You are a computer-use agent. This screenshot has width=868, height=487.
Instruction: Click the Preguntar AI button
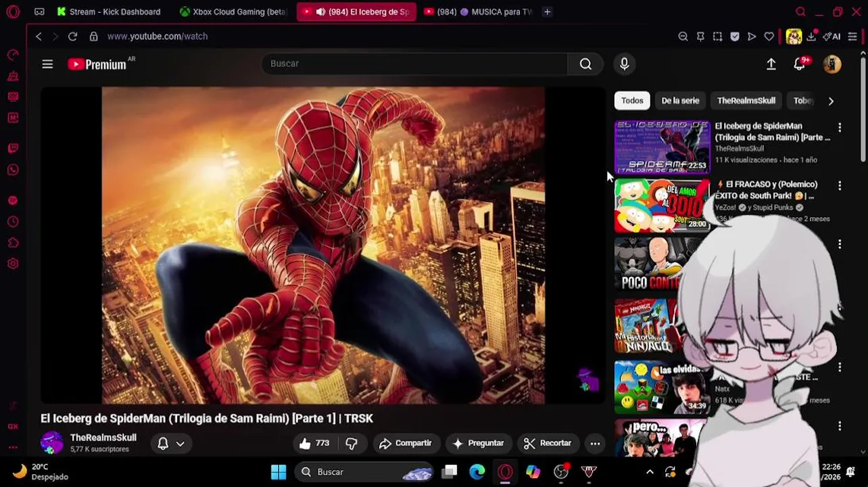click(479, 443)
